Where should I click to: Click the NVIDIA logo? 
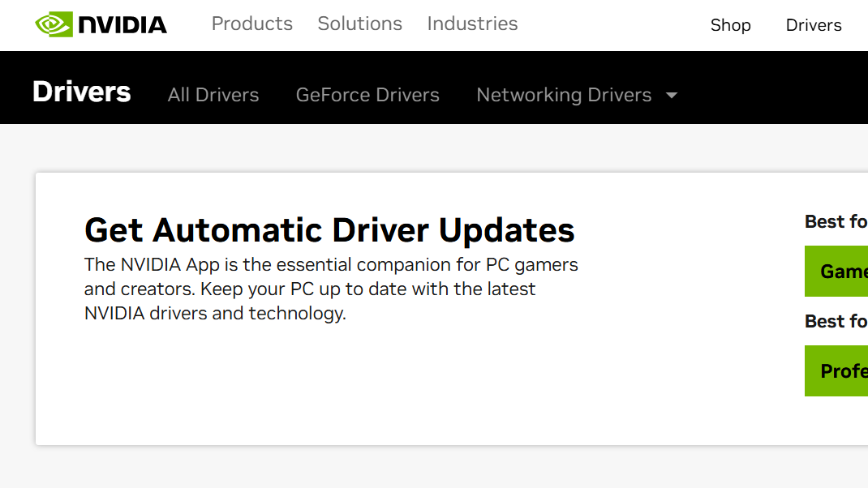coord(101,24)
